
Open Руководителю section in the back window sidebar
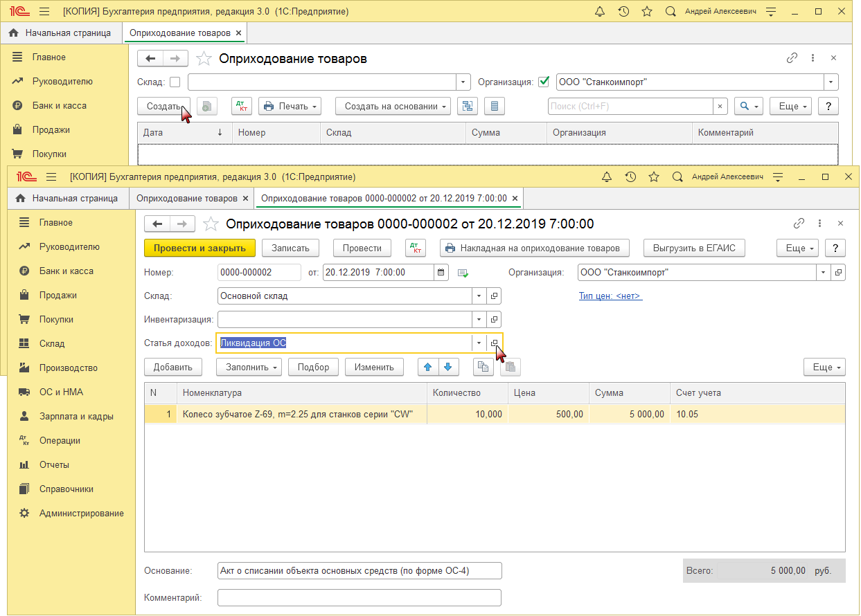tap(62, 81)
